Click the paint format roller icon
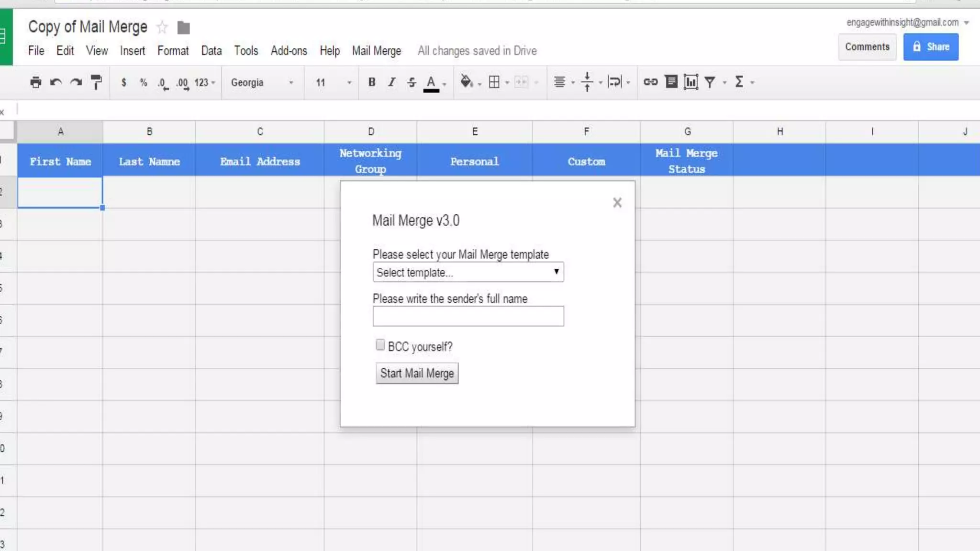The width and height of the screenshot is (980, 551). tap(96, 82)
